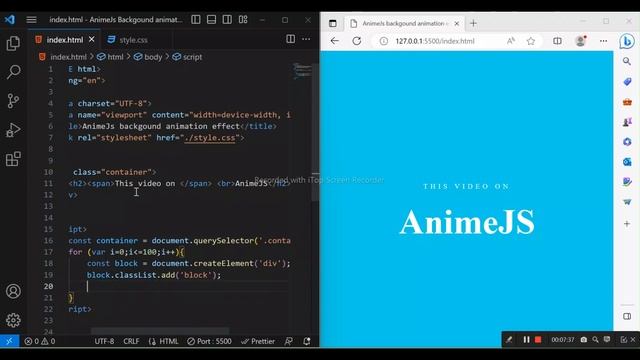
Task: Refresh the page in Edge
Action: tap(357, 41)
